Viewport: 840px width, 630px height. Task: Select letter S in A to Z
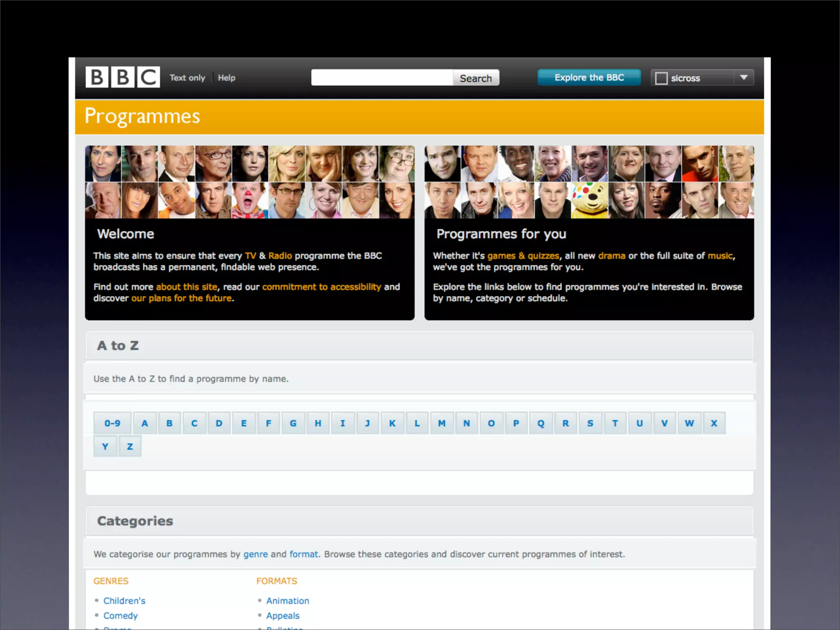pyautogui.click(x=590, y=423)
